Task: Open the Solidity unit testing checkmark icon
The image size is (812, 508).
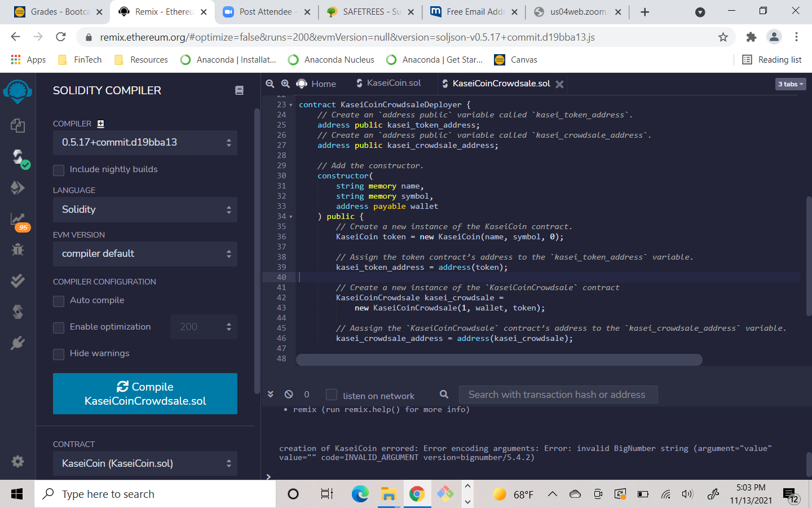Action: (x=17, y=281)
